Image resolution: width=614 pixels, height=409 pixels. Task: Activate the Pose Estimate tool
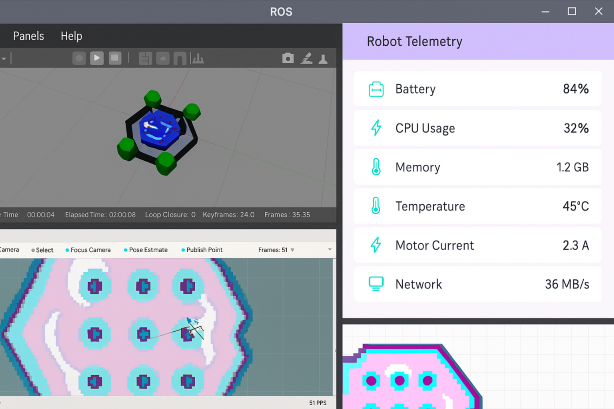click(x=150, y=250)
